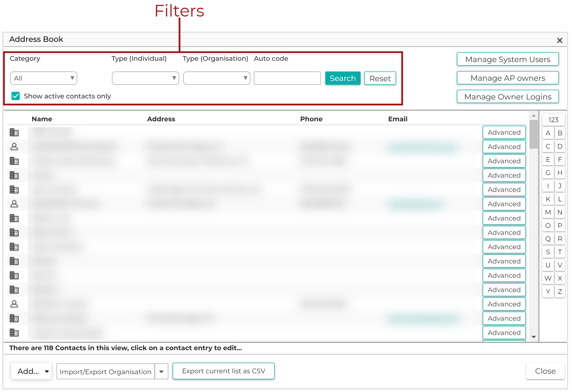Select the Z alphabet button
The height and width of the screenshot is (392, 572).
560,292
